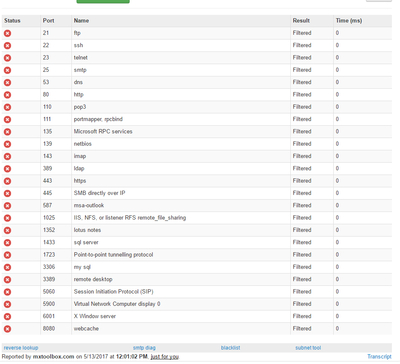Click port number 53
The width and height of the screenshot is (400, 364).
point(46,82)
